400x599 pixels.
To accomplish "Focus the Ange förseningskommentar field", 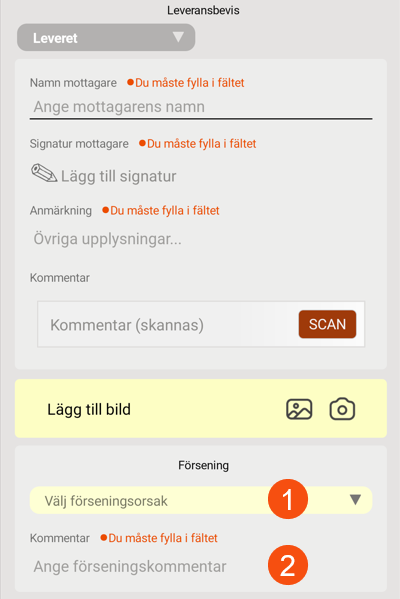I will (201, 566).
